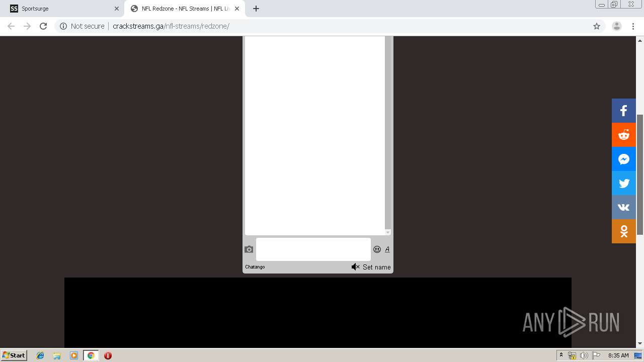This screenshot has width=644, height=362.
Task: Open Action Center flag icon
Action: coord(596,355)
